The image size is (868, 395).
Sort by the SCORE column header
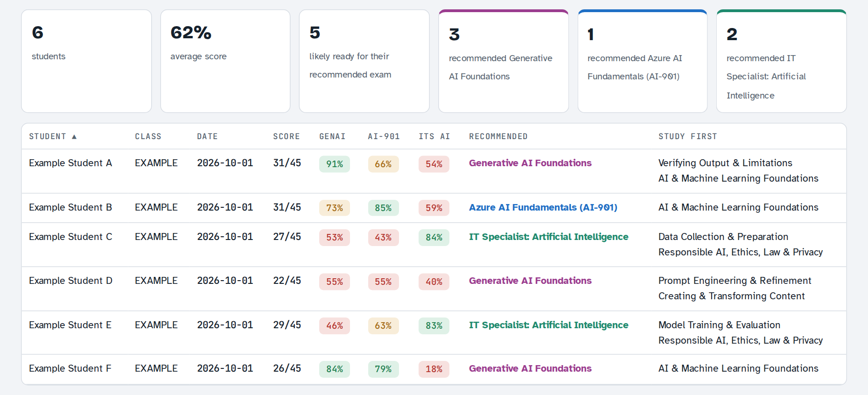click(286, 136)
